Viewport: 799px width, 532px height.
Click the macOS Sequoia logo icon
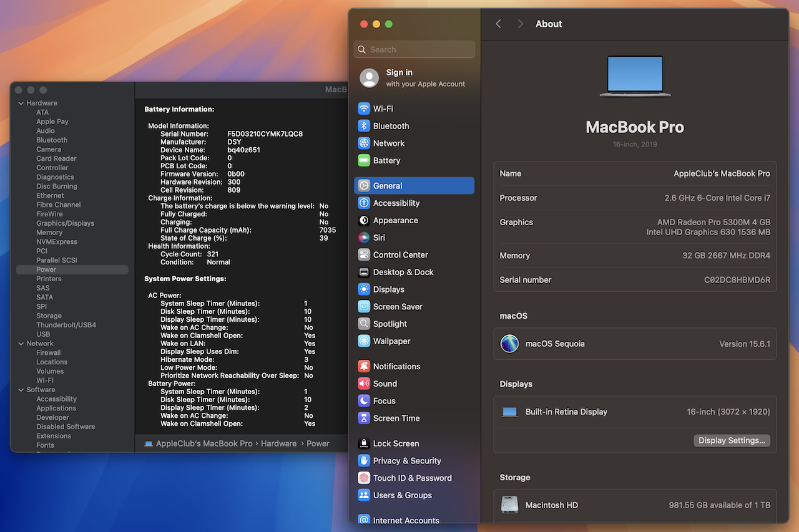point(509,344)
